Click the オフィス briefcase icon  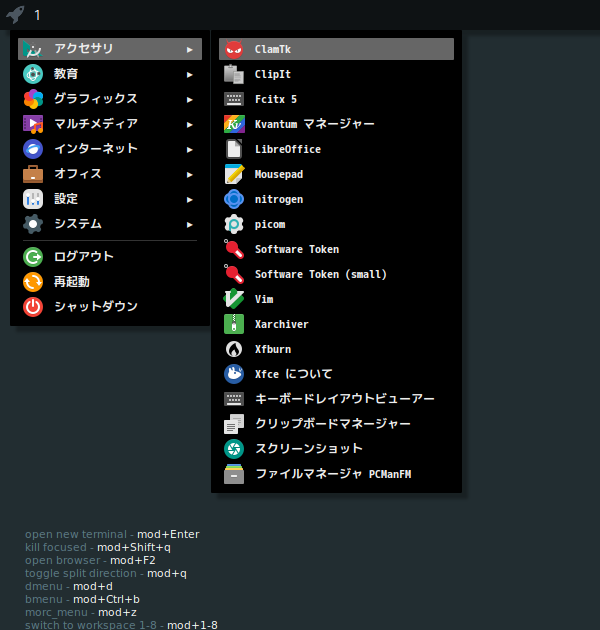tap(33, 174)
